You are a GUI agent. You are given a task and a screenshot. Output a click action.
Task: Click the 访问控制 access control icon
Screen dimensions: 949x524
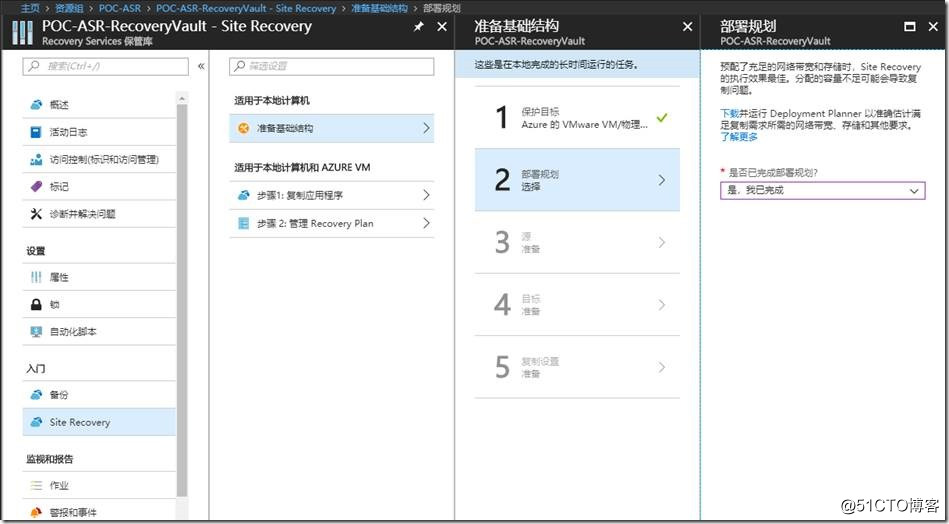tap(36, 160)
